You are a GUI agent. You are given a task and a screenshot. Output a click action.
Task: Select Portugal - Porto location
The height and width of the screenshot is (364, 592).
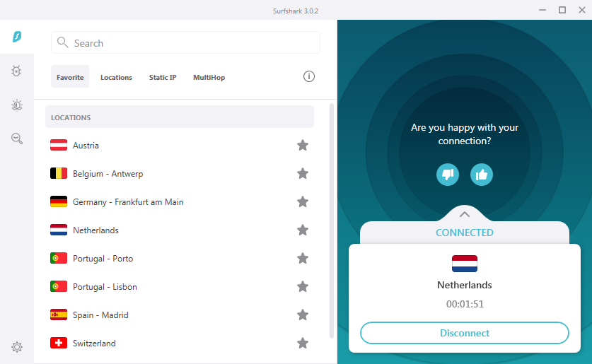pyautogui.click(x=180, y=259)
